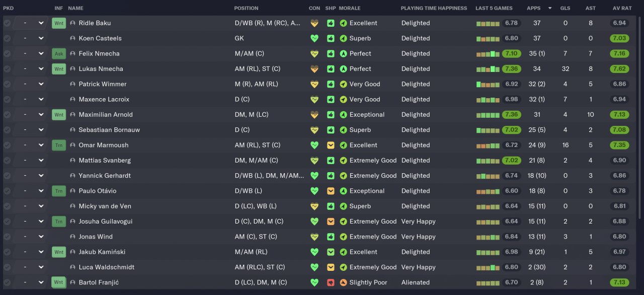Toggle picked checkmark for Ridle Baku

coord(7,23)
